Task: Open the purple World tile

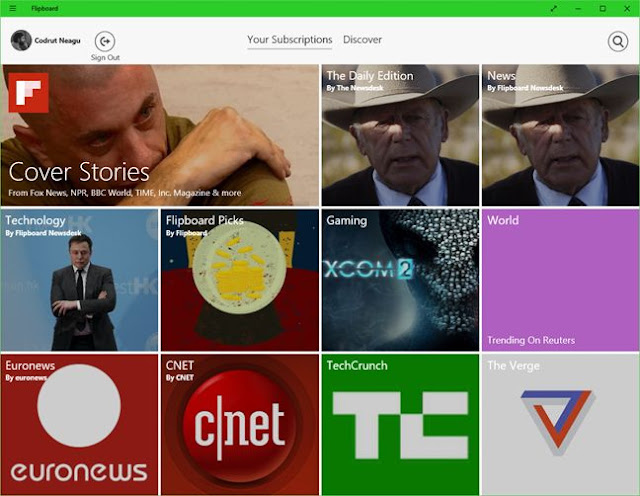Action: (x=560, y=280)
